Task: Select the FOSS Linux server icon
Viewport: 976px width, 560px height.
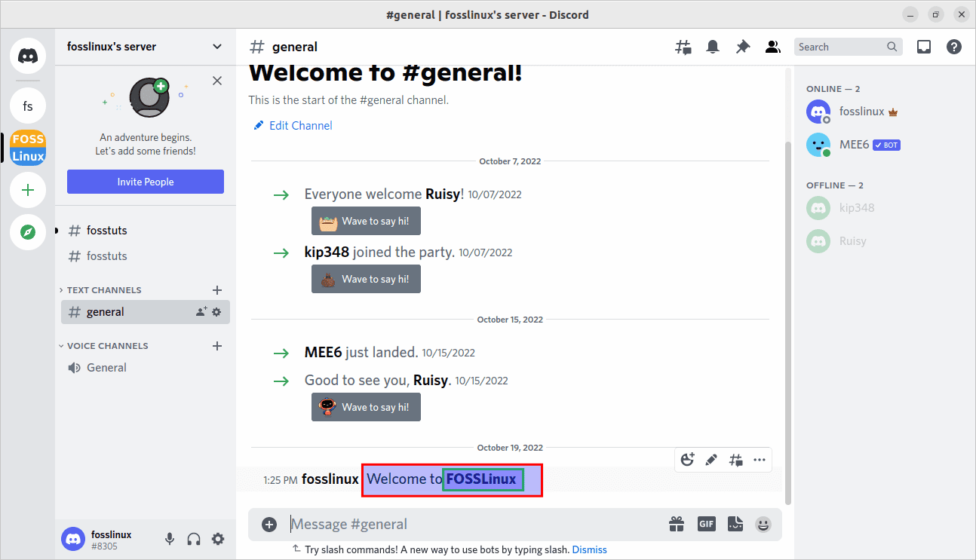Action: 28,148
